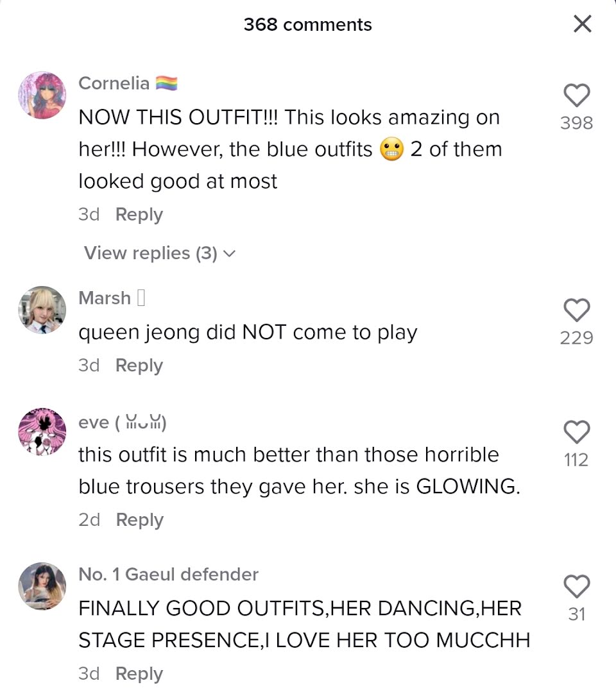Open Cornelia's profile picture

(42, 95)
